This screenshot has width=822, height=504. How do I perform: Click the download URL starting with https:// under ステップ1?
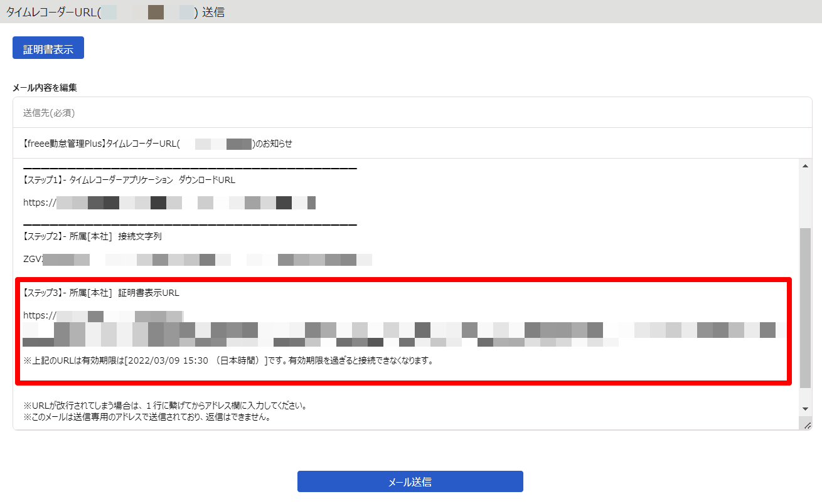[x=169, y=202]
